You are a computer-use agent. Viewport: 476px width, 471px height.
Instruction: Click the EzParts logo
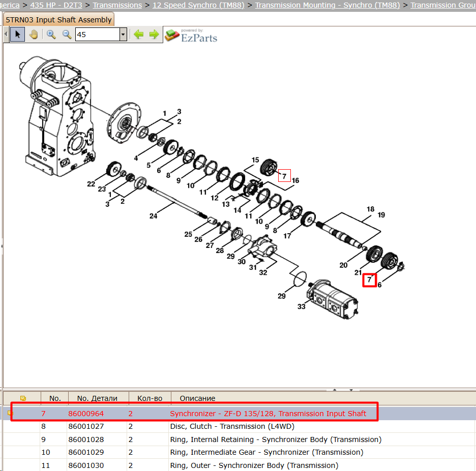191,35
